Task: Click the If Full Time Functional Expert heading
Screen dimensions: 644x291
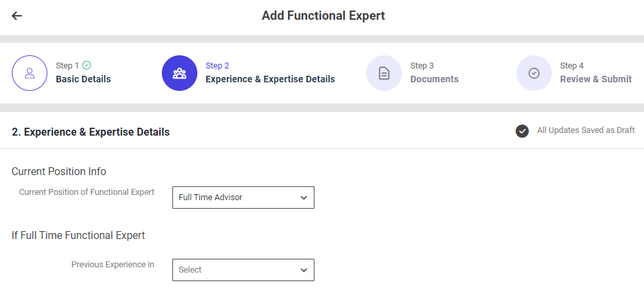Action: pyautogui.click(x=78, y=235)
